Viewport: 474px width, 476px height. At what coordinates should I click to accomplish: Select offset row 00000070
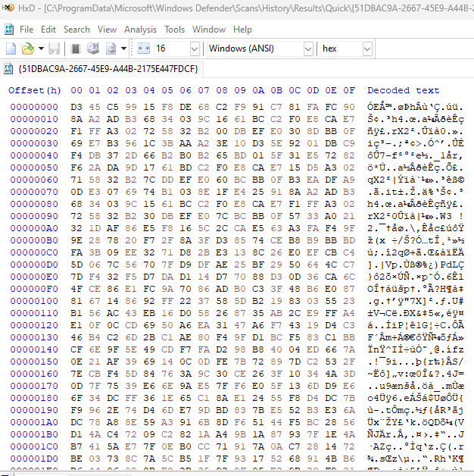click(x=34, y=192)
